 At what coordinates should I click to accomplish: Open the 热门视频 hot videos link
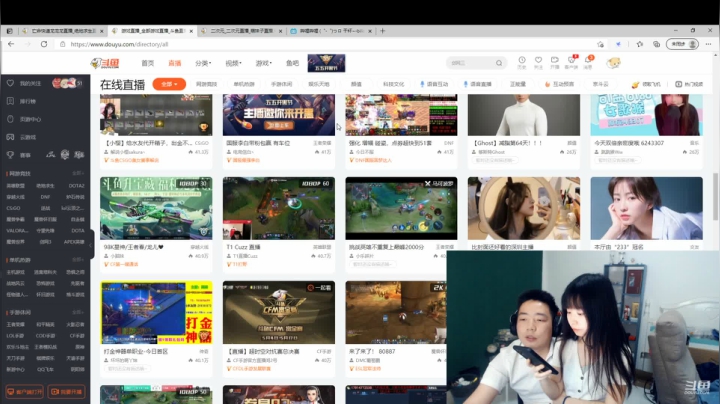tap(689, 84)
